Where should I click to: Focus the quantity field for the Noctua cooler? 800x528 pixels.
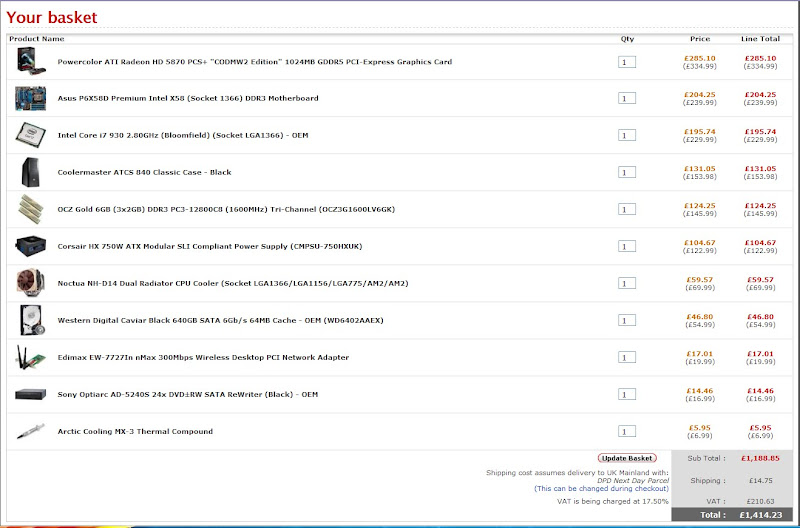tap(627, 283)
